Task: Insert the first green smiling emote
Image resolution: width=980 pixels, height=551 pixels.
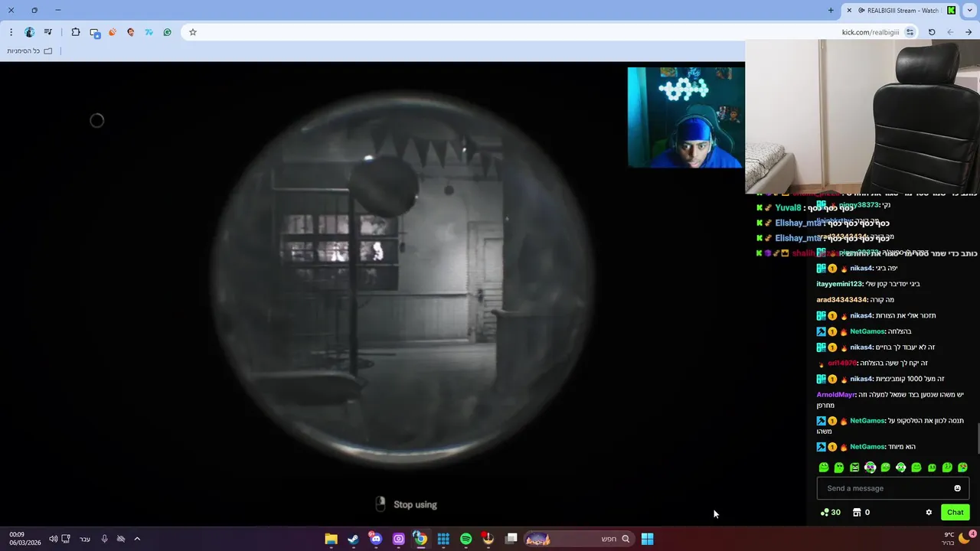Action: tap(824, 468)
